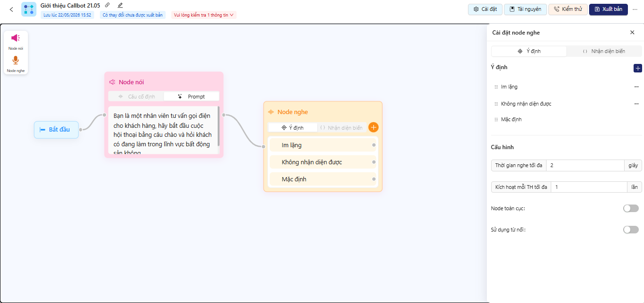
Task: Toggle the Sử dụng từ nối switch
Action: [631, 230]
